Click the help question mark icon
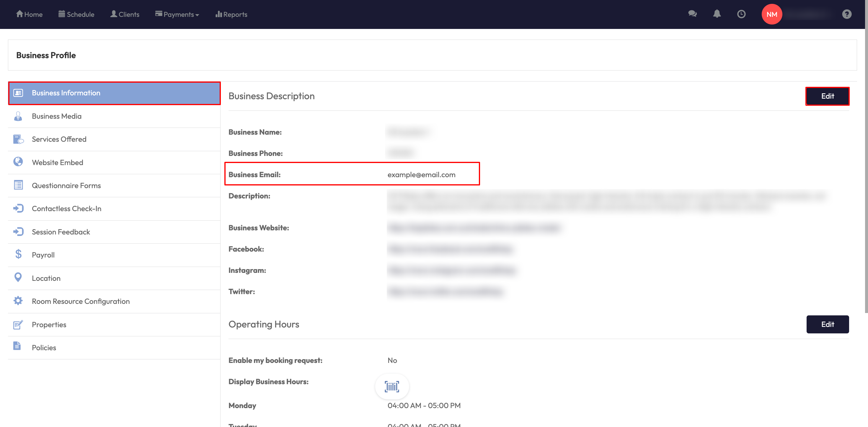This screenshot has height=427, width=868. pos(846,14)
